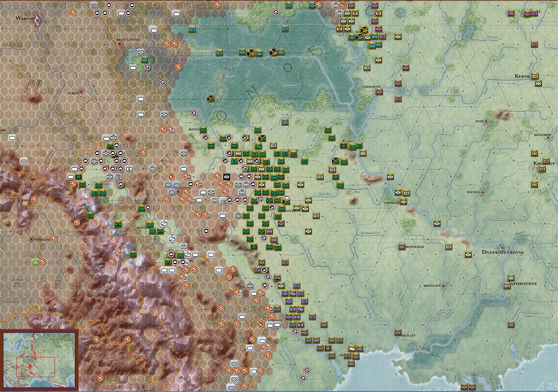Select the Oster river label

(384, 116)
